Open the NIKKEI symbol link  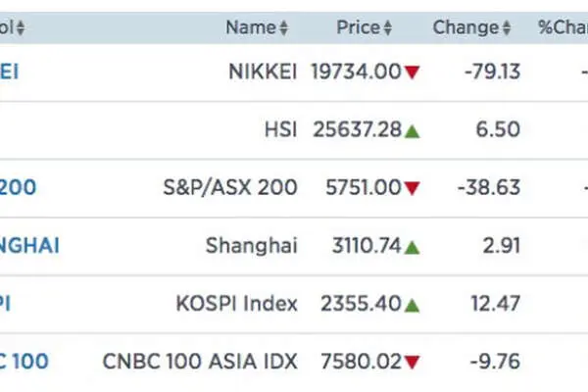(9, 72)
